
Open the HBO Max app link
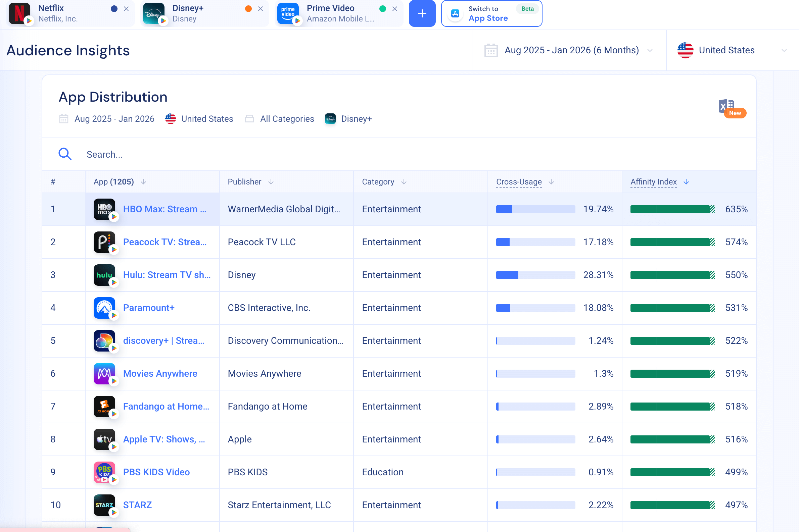(x=165, y=209)
